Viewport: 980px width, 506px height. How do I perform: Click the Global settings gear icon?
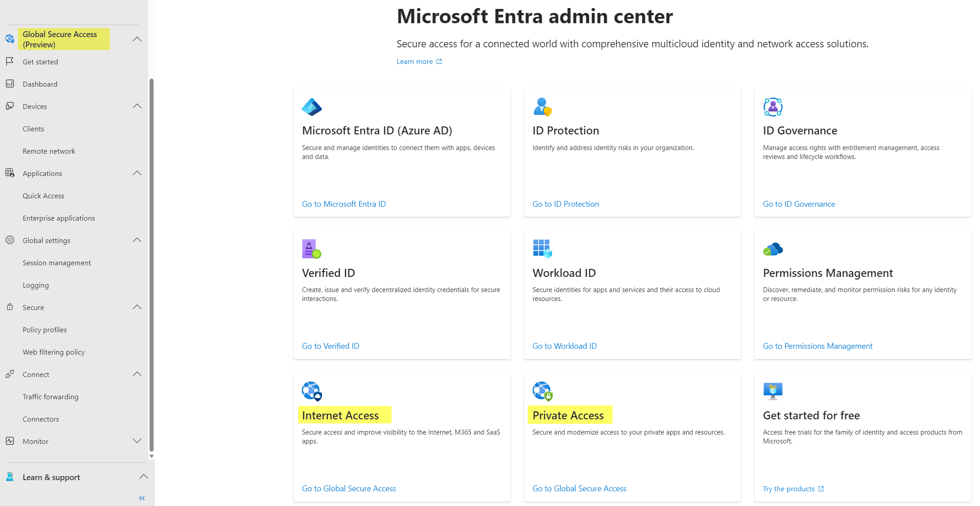(10, 240)
